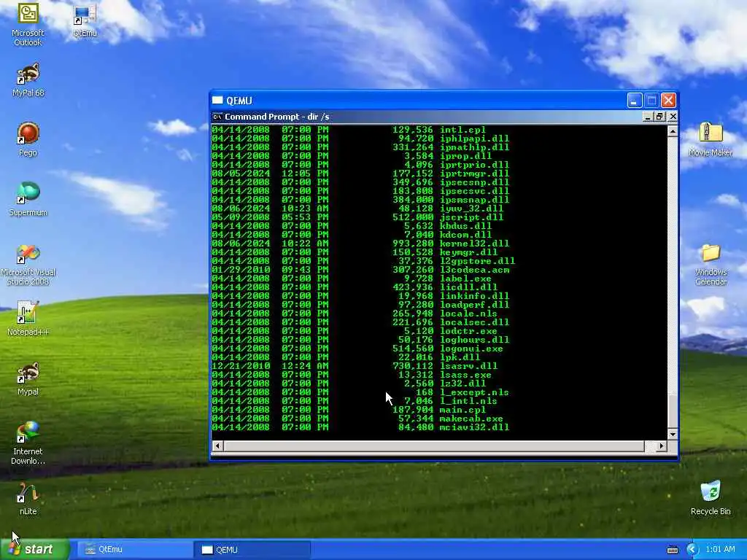This screenshot has height=560, width=747.
Task: Close the inner Command Prompt window
Action: [x=673, y=117]
